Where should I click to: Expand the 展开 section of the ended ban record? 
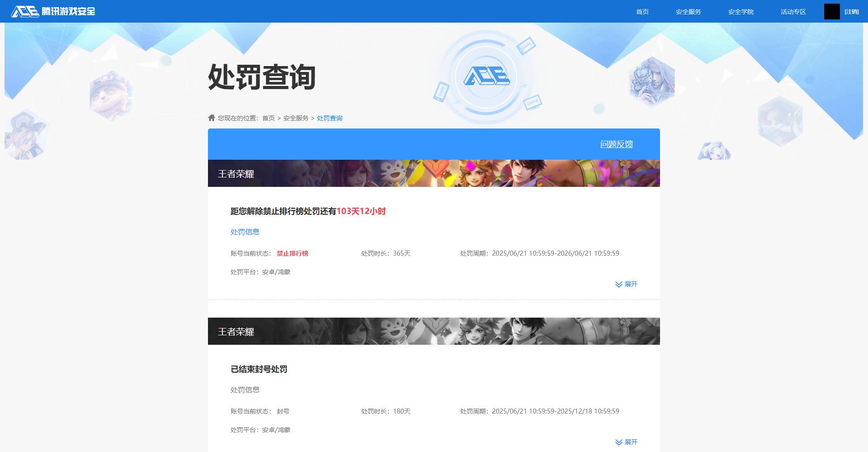[x=631, y=442]
